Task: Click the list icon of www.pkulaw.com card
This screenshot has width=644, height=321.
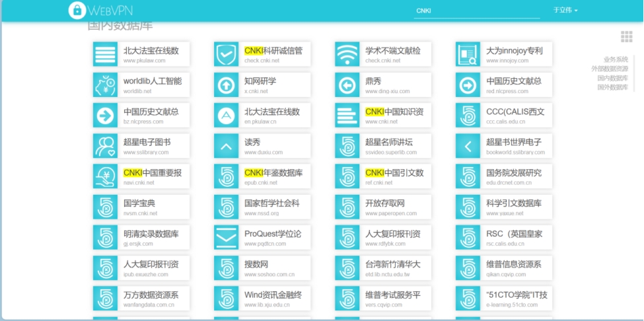Action: (105, 54)
